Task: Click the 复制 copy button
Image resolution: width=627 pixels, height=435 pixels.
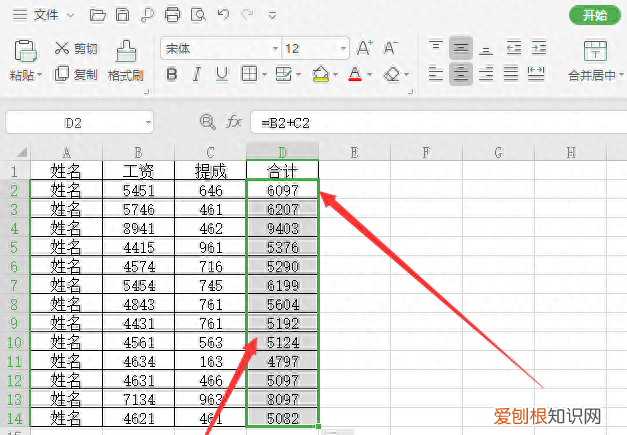Action: click(76, 74)
